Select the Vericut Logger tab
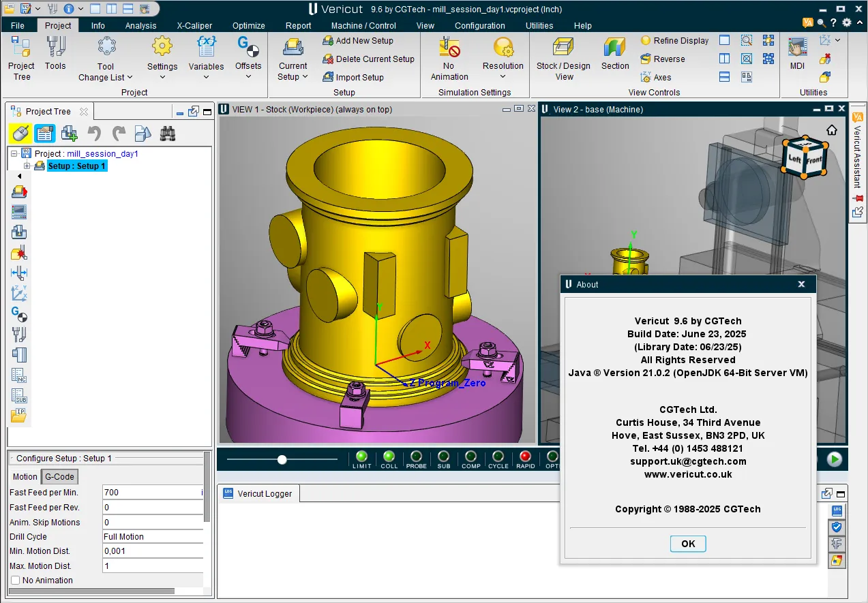 (x=258, y=493)
